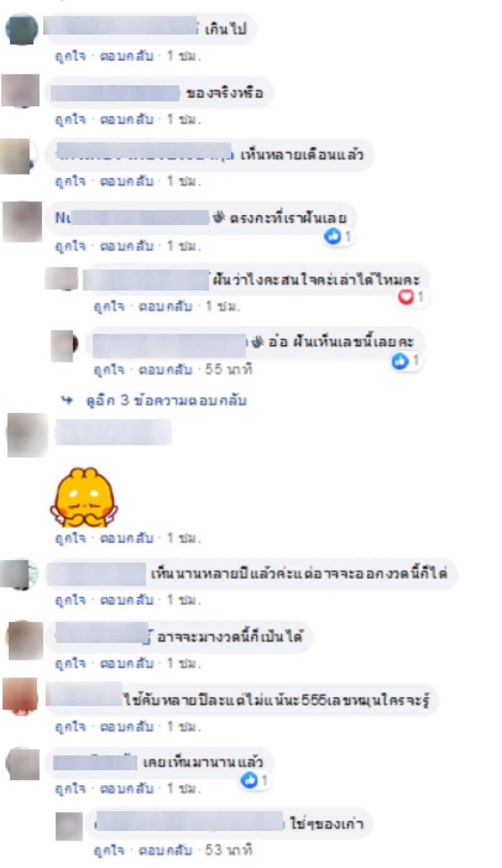
Task: Click the like reaction icon on the 'เคยเห็นมานานแล้ว' comment
Action: 250,780
